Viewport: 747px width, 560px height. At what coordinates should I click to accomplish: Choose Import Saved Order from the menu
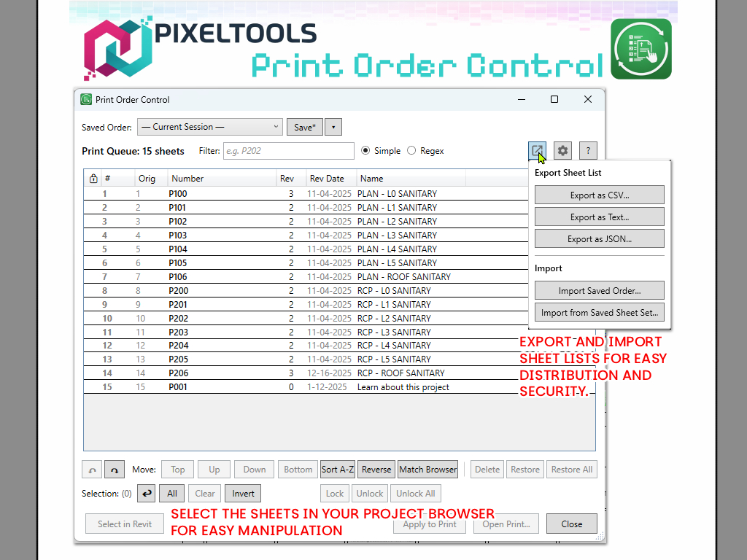(x=599, y=290)
